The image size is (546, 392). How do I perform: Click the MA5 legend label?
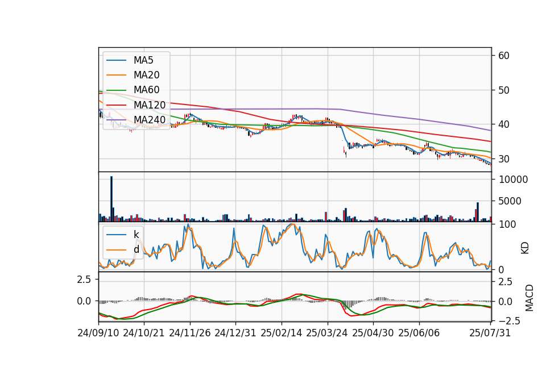143,60
